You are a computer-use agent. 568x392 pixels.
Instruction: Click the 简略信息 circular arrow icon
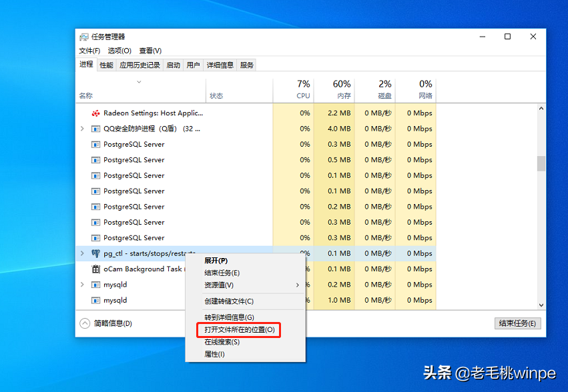[85, 323]
